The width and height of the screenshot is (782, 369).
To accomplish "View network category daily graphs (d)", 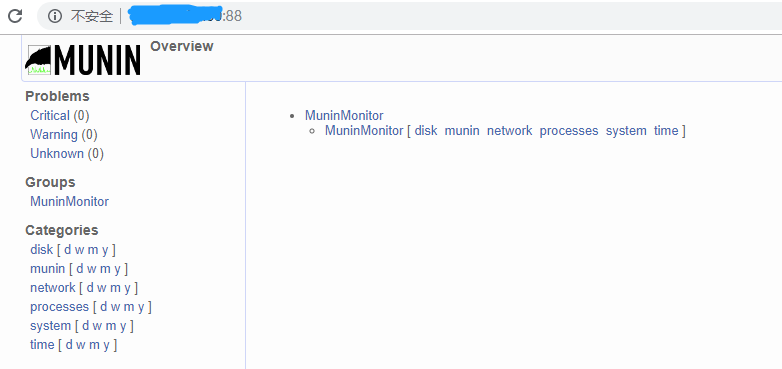I will click(90, 288).
